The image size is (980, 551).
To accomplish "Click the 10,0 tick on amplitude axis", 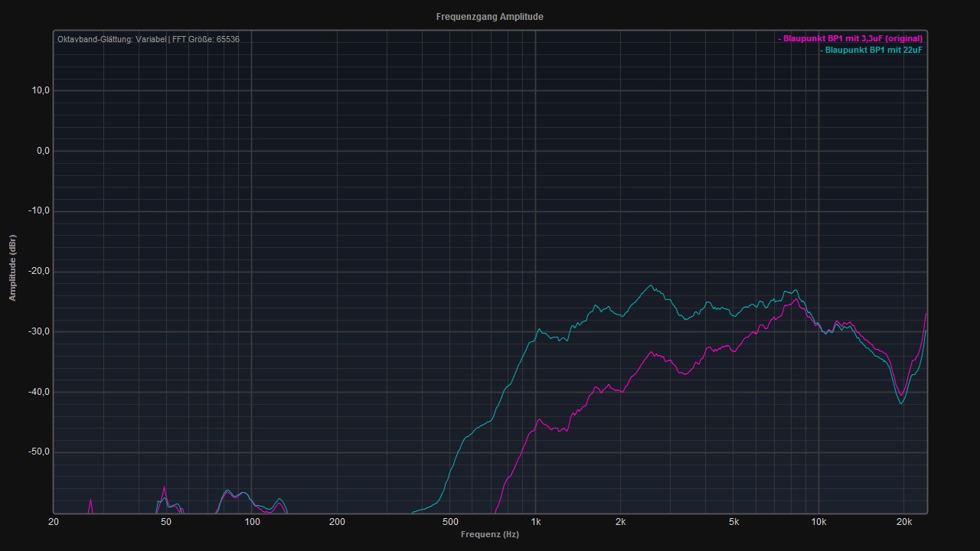I will click(41, 91).
